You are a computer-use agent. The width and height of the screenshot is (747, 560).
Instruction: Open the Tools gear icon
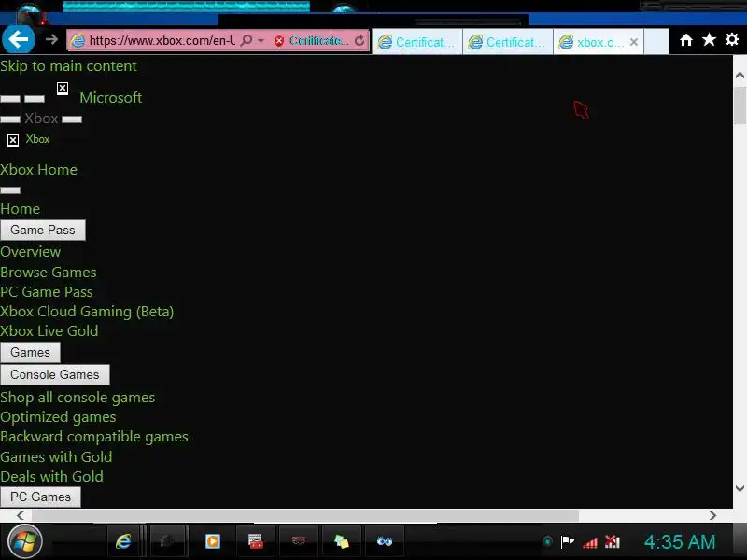(x=732, y=39)
